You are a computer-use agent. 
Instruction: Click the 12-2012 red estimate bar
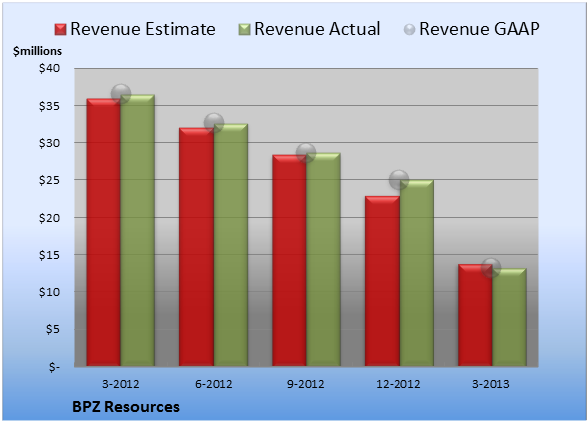pyautogui.click(x=382, y=281)
